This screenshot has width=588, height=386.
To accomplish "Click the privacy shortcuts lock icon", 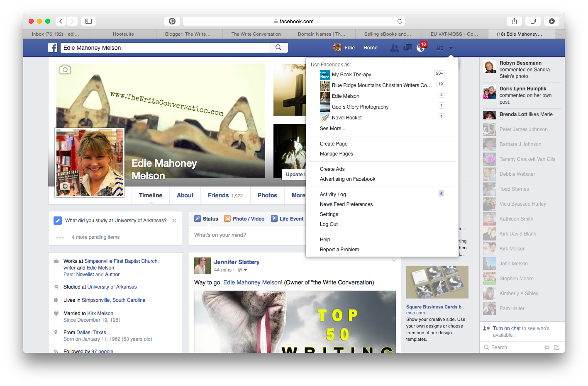I will coord(439,48).
